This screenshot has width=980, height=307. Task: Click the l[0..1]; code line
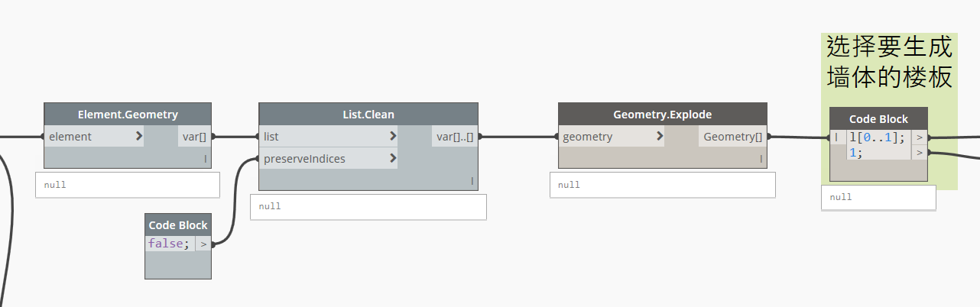877,138
